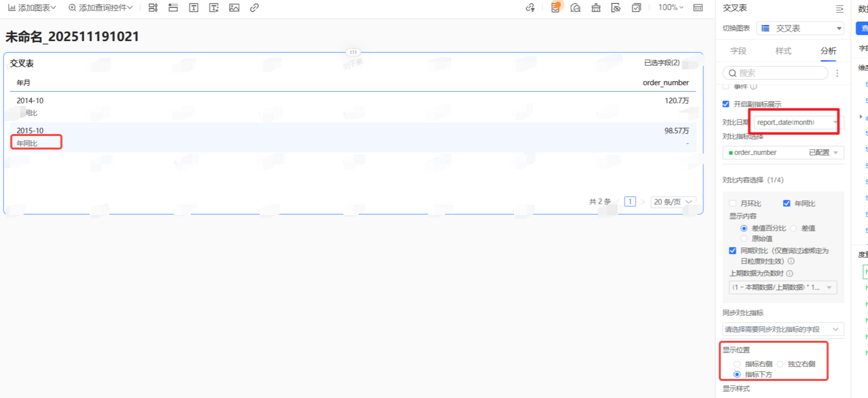Click page number 1 in pagination
Screen dimensions: 868x398
(x=630, y=202)
